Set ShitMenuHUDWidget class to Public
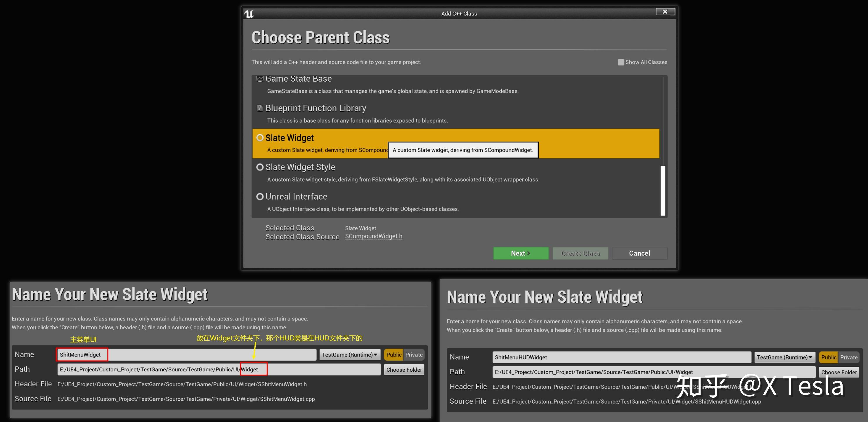The width and height of the screenshot is (868, 422). 828,357
